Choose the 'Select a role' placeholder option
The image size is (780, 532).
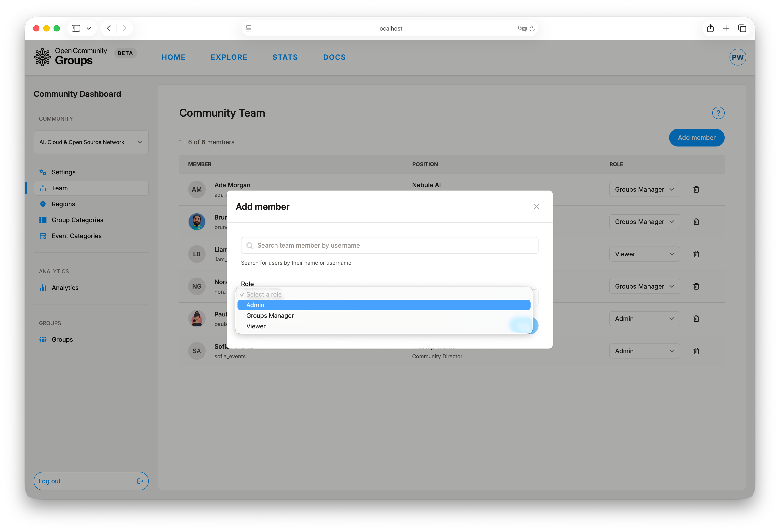(x=384, y=294)
